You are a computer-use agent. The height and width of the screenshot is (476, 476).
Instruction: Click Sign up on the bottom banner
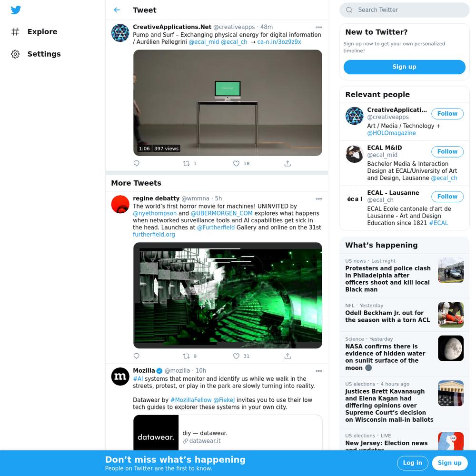click(450, 463)
